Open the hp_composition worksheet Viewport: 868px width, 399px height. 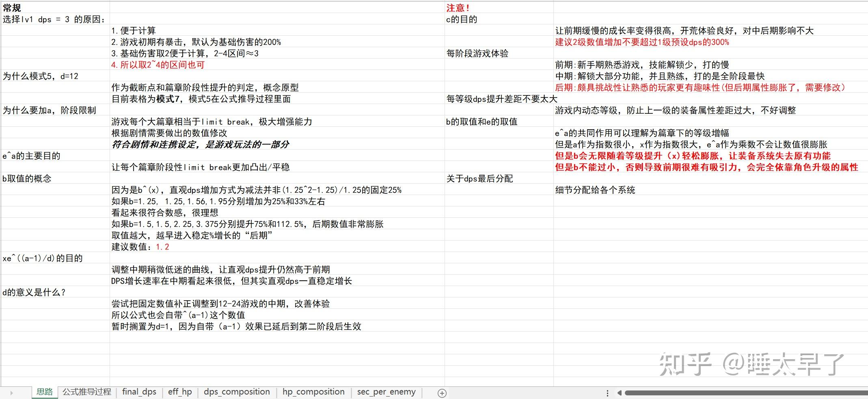(x=313, y=392)
